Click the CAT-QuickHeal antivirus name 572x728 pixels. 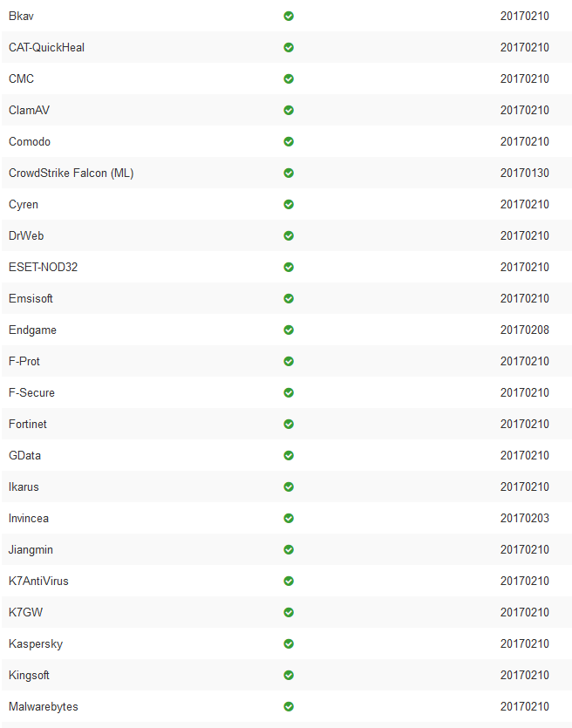46,47
